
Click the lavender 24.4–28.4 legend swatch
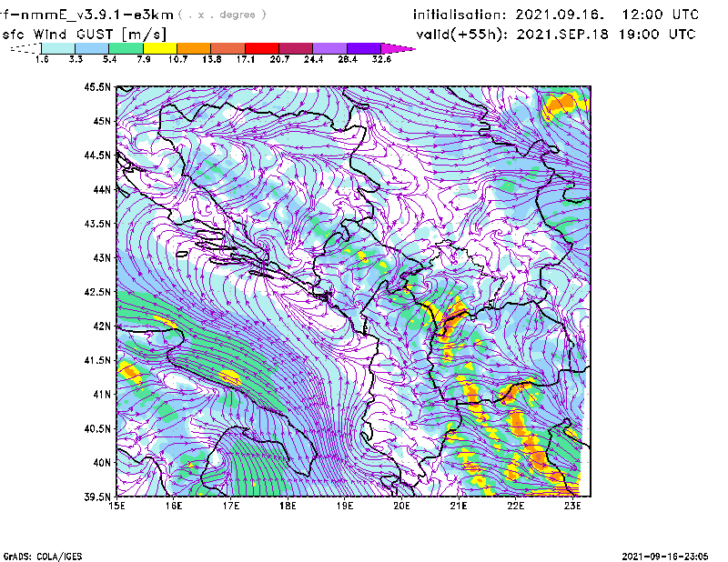point(329,48)
